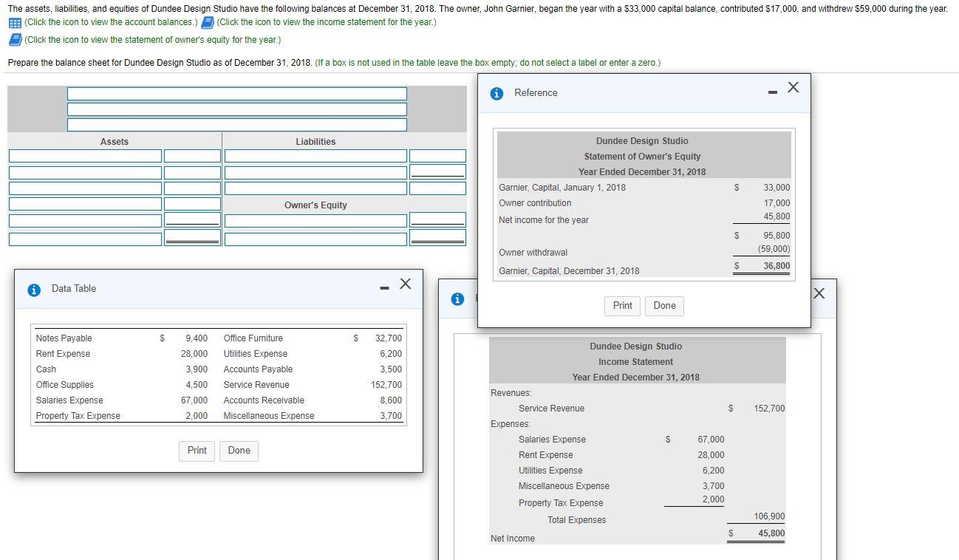
Task: Click the info icon in the Data Table popup
Action: 34,290
